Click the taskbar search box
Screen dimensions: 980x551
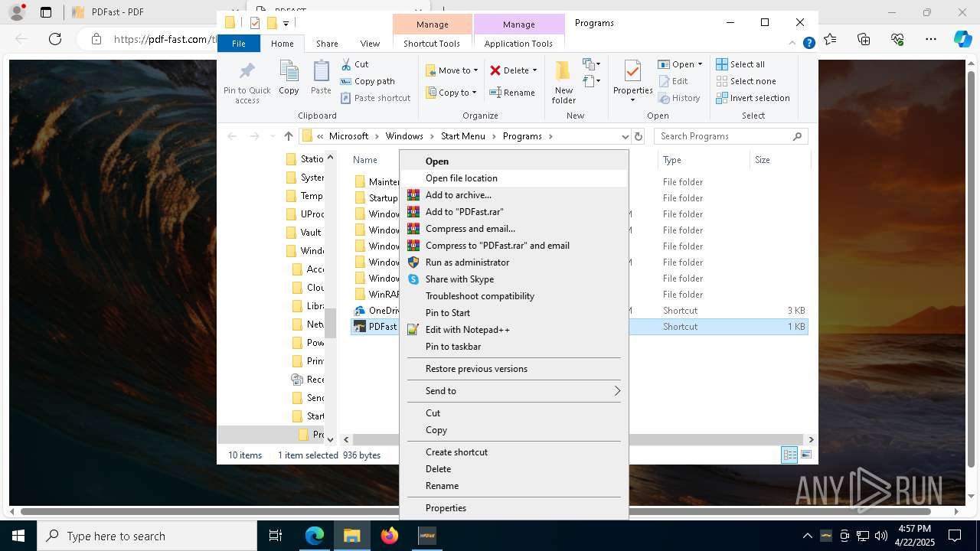point(147,536)
